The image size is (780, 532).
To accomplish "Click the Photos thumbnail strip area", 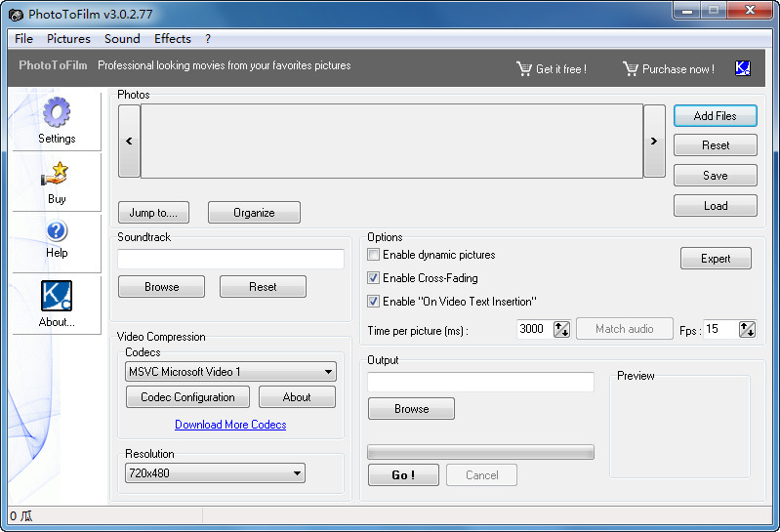I will pyautogui.click(x=392, y=142).
